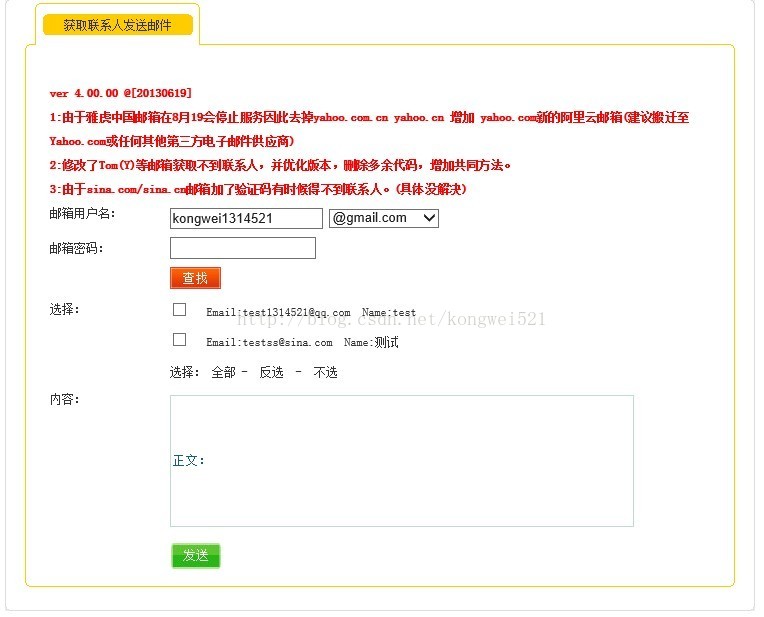Click the 邮箱用户名 label
This screenshot has height=617, width=764.
82,213
